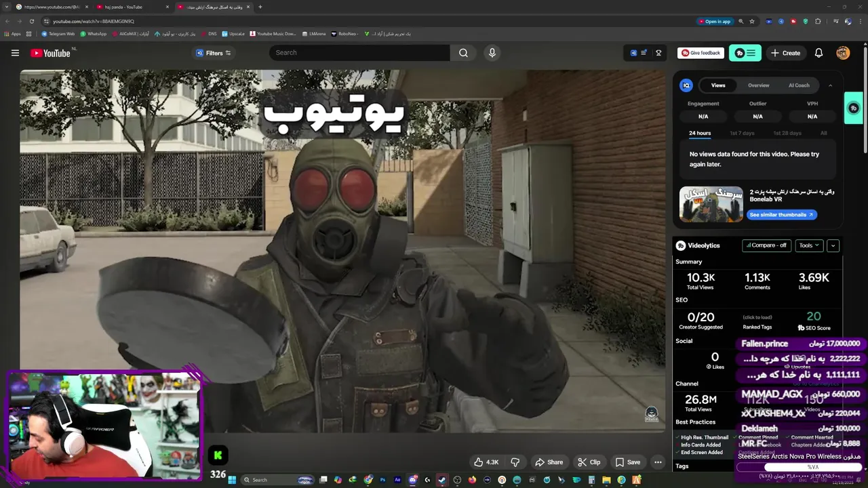Open YouTube notifications bell
Viewport: 868px width, 488px height.
818,53
